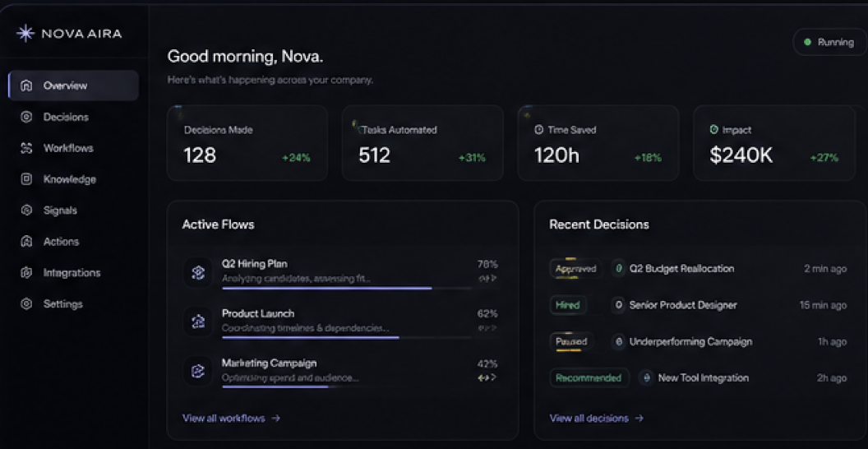Click the Integrations sidebar icon
This screenshot has height=449, width=868.
[26, 273]
